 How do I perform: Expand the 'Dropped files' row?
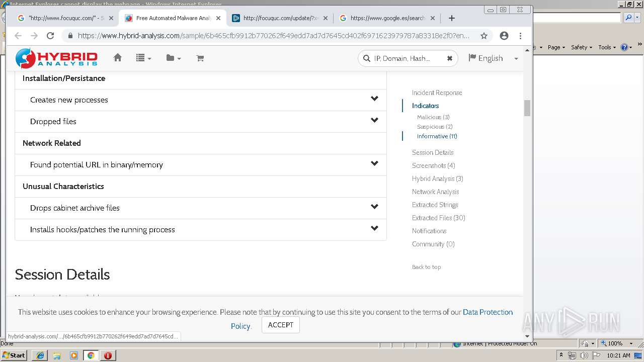tap(201, 122)
